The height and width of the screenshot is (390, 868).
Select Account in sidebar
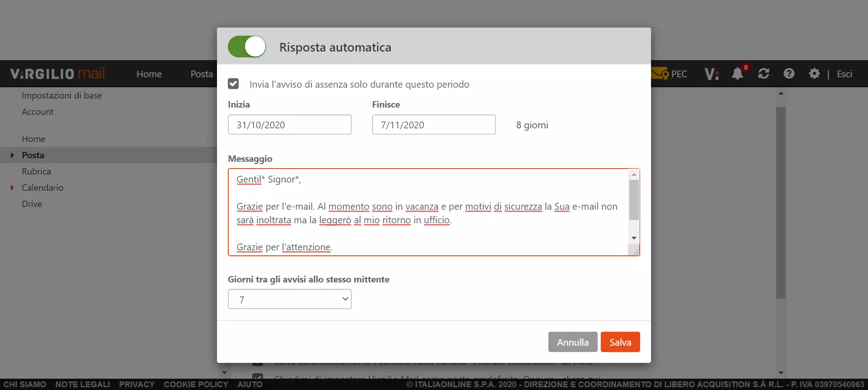(x=38, y=112)
